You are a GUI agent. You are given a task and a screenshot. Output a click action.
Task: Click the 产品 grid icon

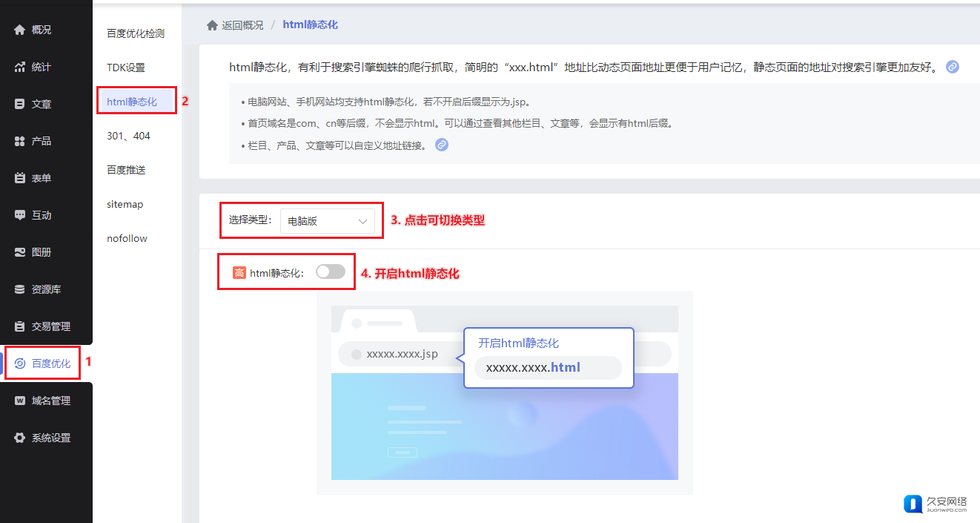[x=20, y=141]
